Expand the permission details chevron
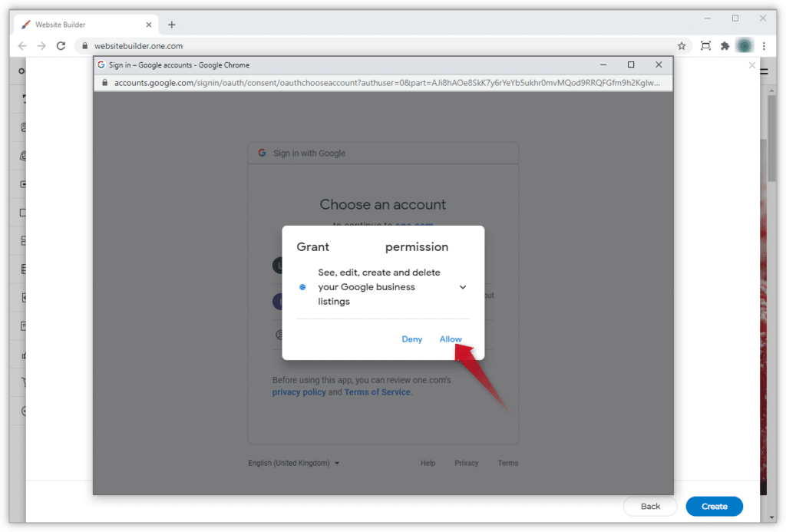Viewport: 786px width, 532px height. tap(463, 287)
